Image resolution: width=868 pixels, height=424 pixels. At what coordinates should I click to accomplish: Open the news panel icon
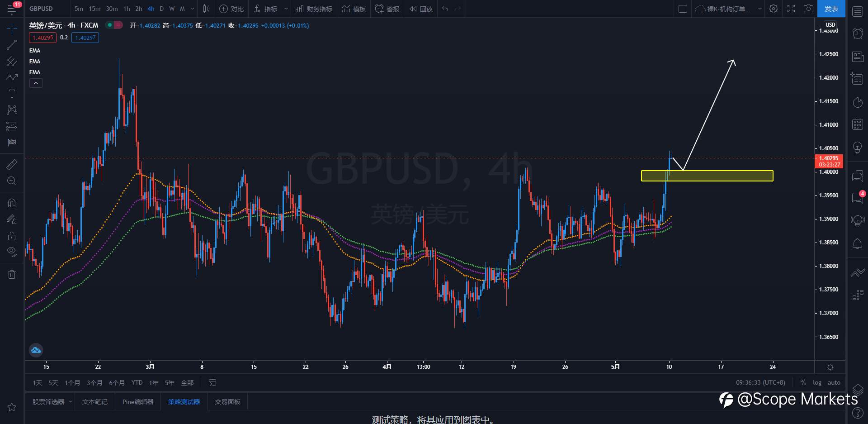[x=857, y=57]
